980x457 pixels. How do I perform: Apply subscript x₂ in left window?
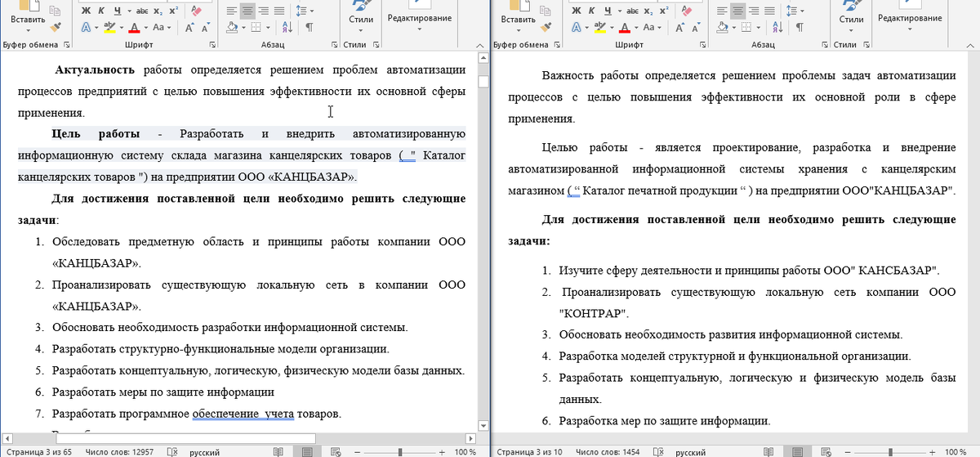(159, 11)
